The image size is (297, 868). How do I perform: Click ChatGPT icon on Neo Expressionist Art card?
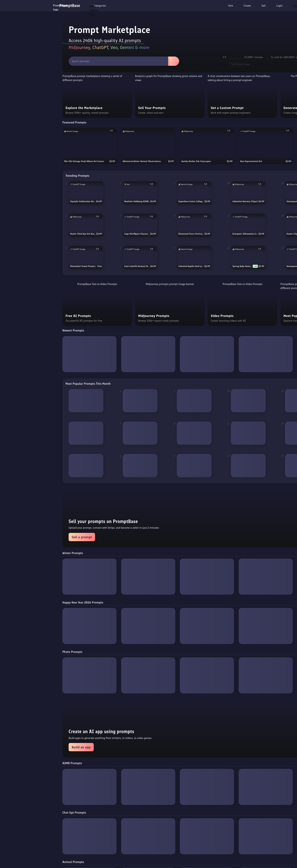241,131
